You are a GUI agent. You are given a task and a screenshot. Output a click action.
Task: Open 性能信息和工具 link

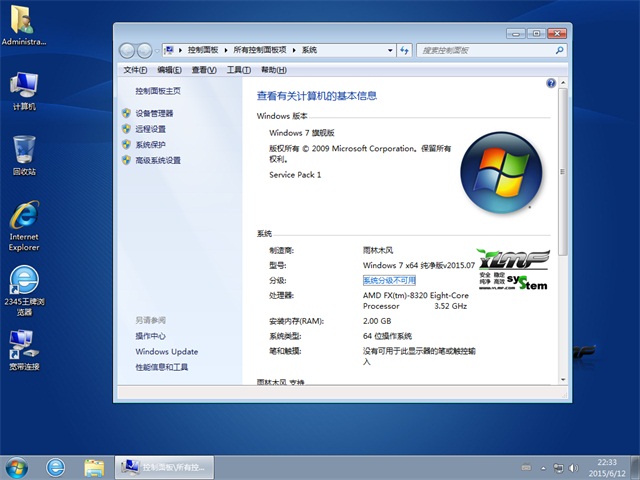pos(162,367)
